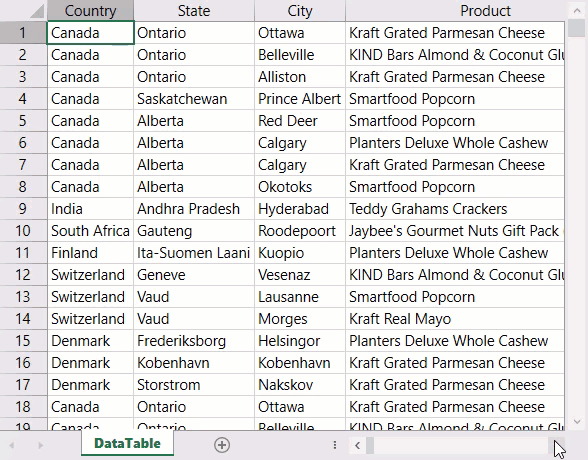Image resolution: width=588 pixels, height=460 pixels.
Task: Select the Saskatchewan state cell
Action: pos(194,99)
